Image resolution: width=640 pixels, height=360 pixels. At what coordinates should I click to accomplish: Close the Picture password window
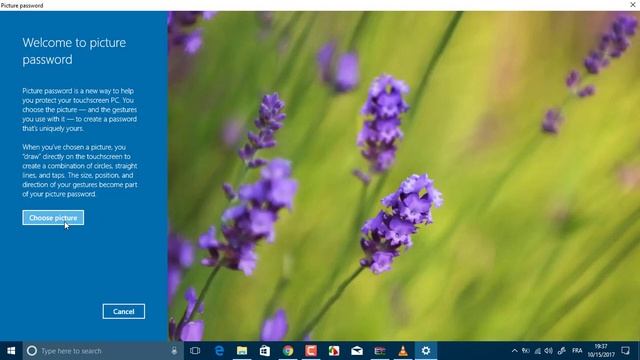click(633, 5)
